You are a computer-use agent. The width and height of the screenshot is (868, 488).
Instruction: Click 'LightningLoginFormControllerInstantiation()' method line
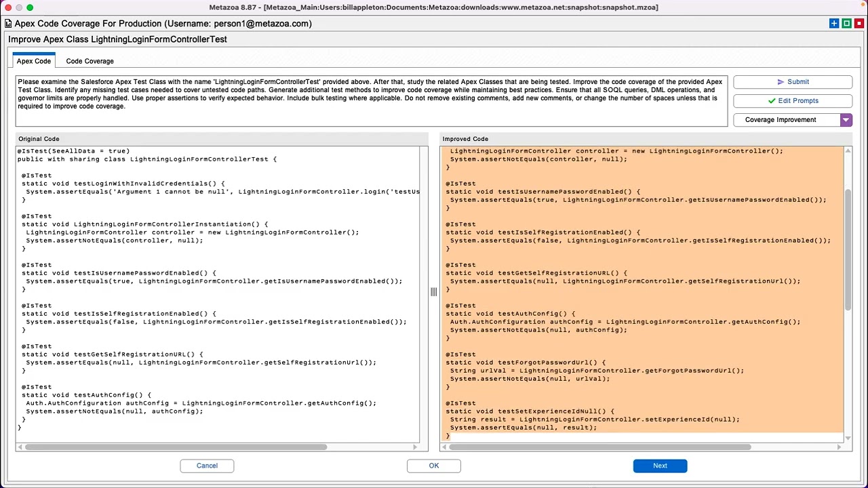[x=144, y=224]
